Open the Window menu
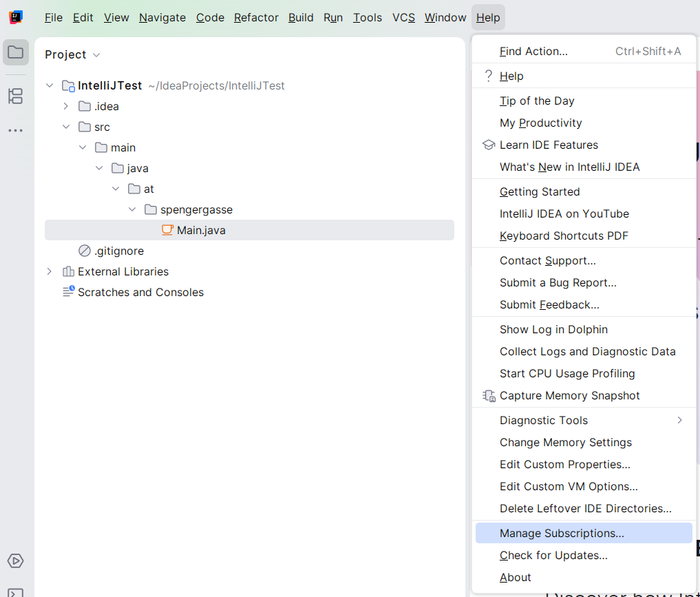Screen dimensions: 700x597 coord(445,17)
